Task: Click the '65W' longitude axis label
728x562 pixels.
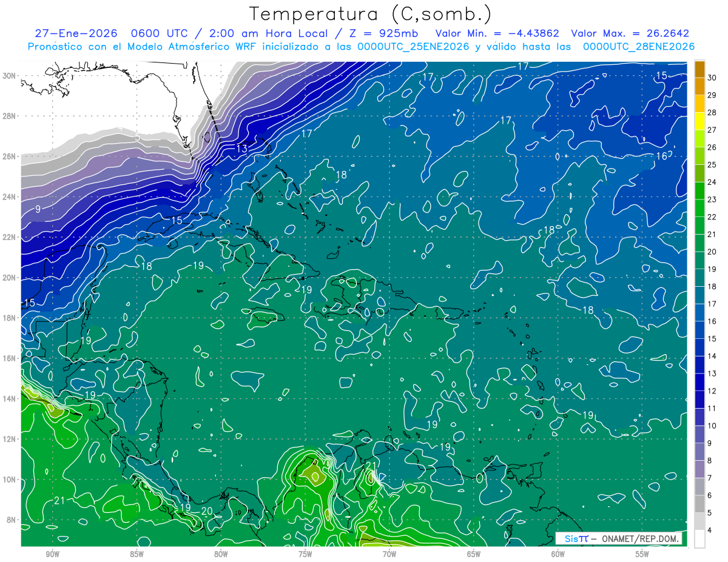Action: [474, 554]
